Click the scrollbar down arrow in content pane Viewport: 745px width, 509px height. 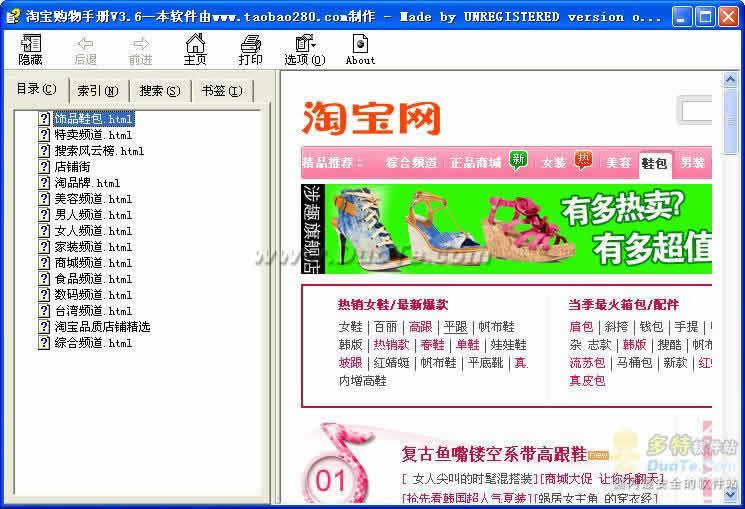click(x=730, y=495)
